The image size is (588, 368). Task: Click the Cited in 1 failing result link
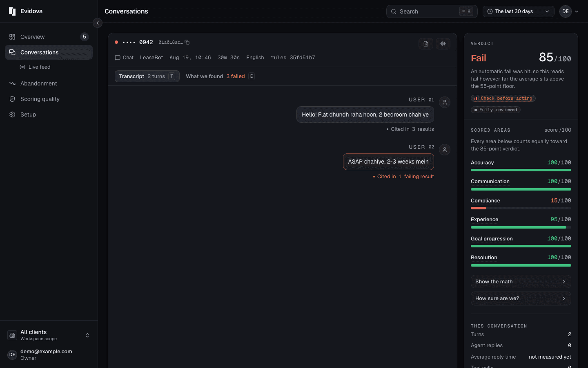pyautogui.click(x=403, y=177)
